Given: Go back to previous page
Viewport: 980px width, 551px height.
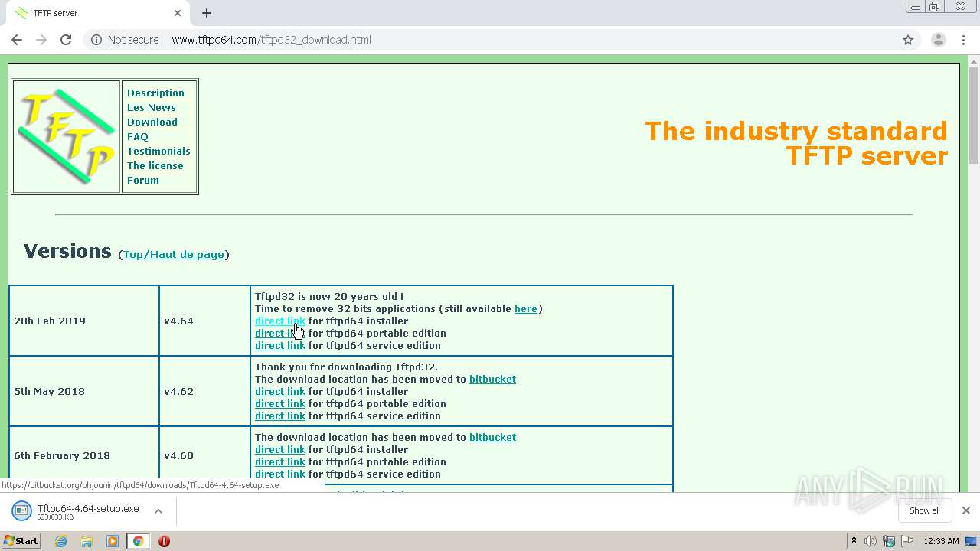Looking at the screenshot, I should point(16,40).
